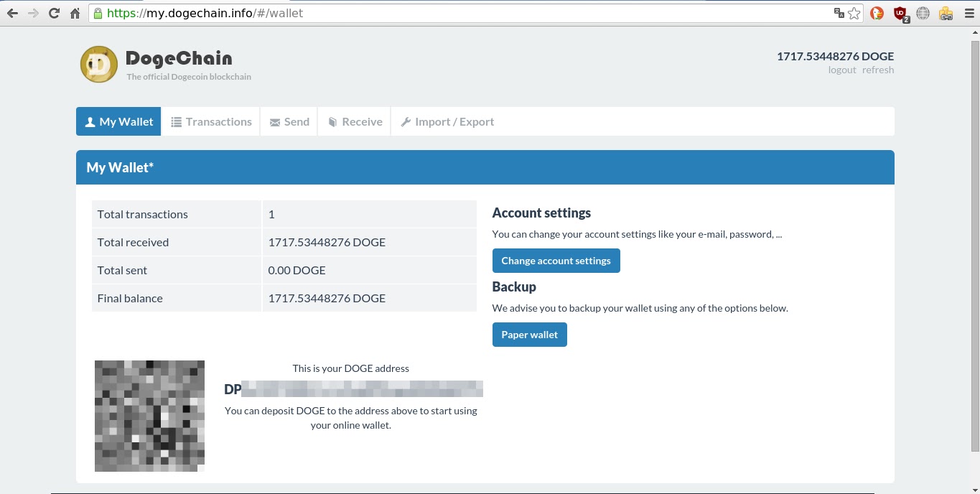Image resolution: width=980 pixels, height=494 pixels.
Task: Go to the Import / Export tab
Action: click(x=447, y=121)
